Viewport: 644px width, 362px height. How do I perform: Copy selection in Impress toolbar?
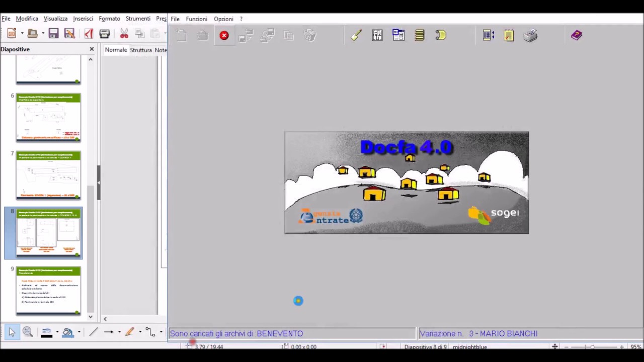(140, 34)
